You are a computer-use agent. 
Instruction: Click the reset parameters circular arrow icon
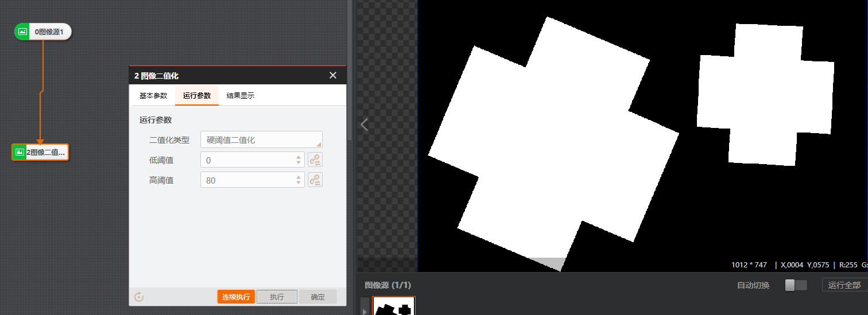click(x=138, y=297)
